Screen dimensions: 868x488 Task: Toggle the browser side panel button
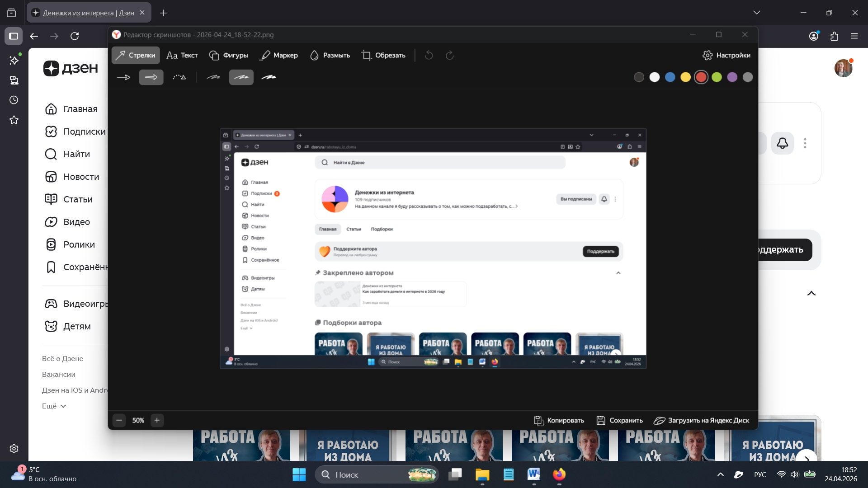tap(14, 36)
